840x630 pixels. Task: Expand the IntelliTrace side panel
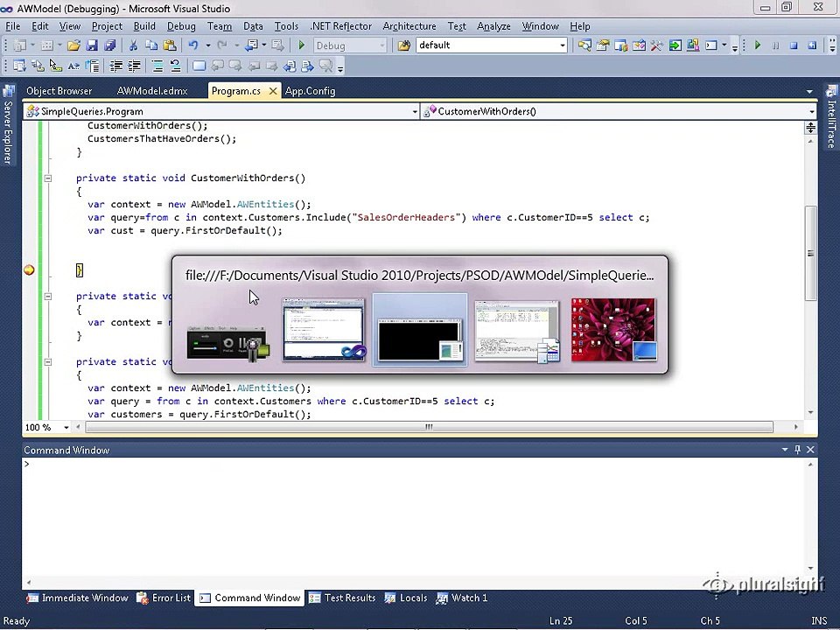831,116
